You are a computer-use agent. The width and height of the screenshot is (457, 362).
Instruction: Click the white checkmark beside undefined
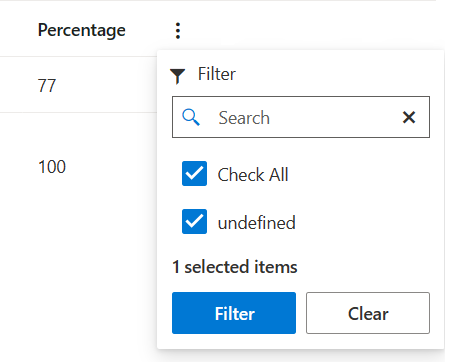click(x=194, y=222)
